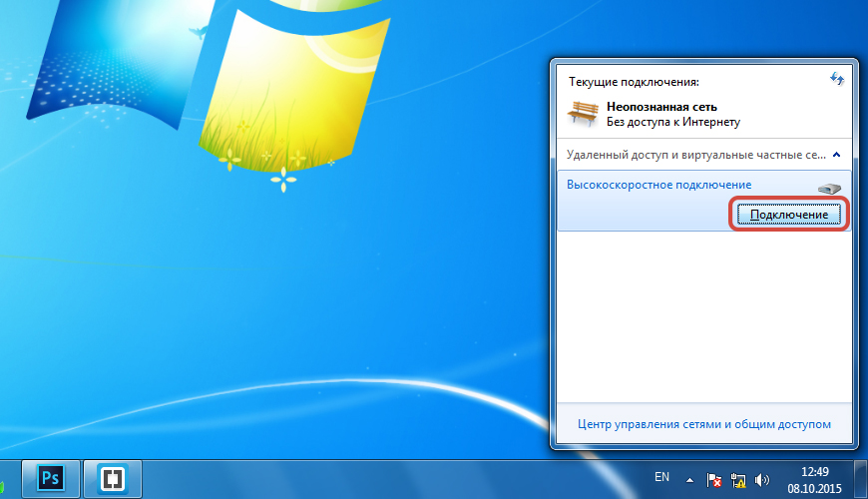Click the network tray icon with warning
The width and height of the screenshot is (868, 499).
tap(738, 480)
